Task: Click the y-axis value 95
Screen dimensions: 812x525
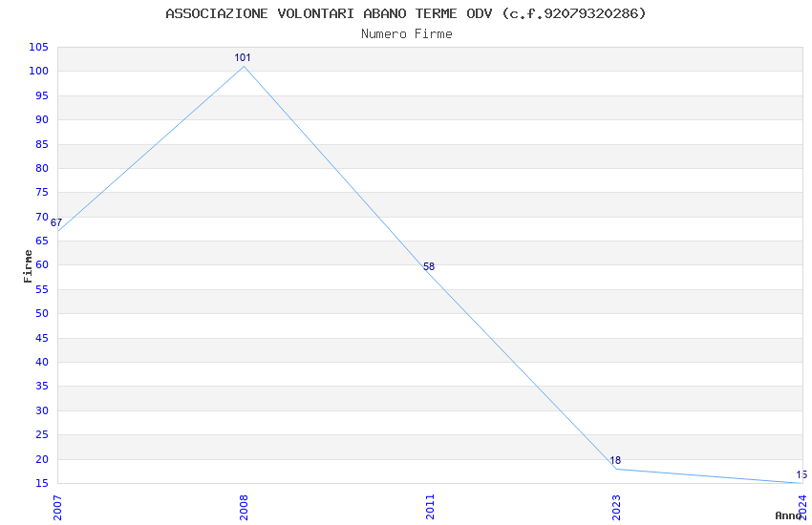Action: click(41, 95)
